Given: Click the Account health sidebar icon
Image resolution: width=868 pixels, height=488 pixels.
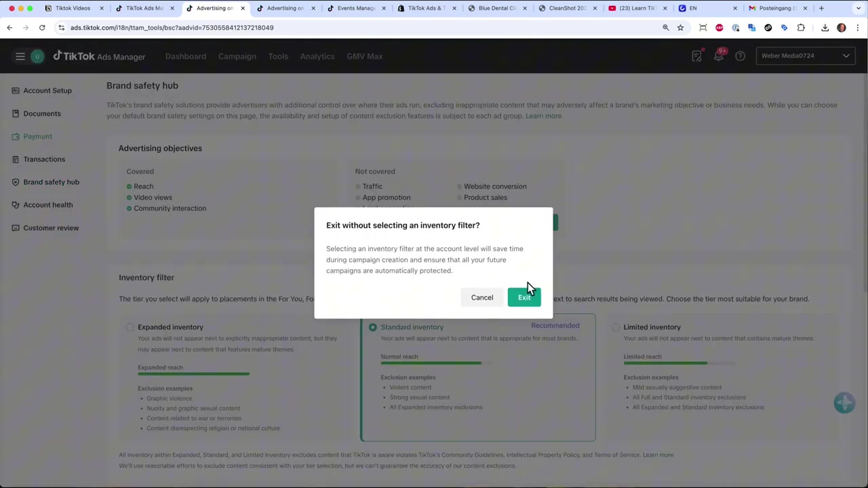Looking at the screenshot, I should pos(16,205).
